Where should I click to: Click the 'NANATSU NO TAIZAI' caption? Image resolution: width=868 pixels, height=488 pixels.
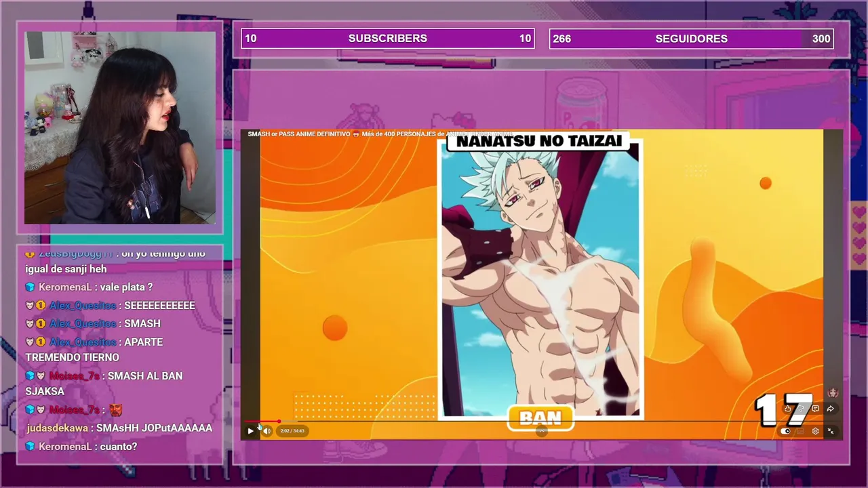(x=539, y=142)
